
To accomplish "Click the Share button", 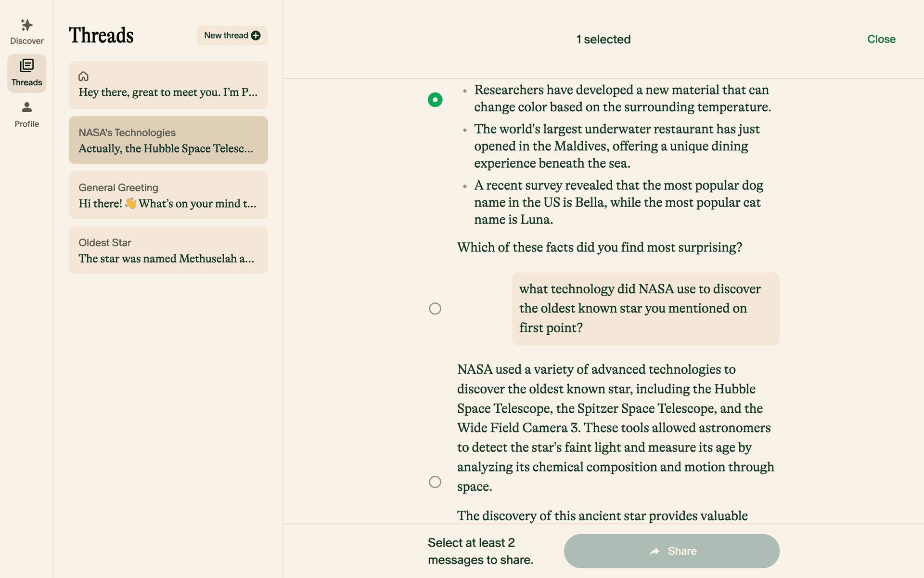I will point(671,551).
